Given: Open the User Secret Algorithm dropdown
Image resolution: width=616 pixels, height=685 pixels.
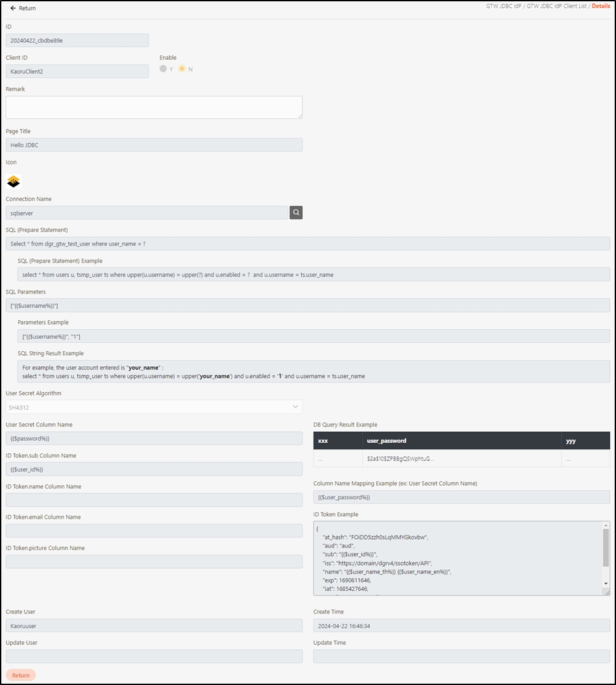Looking at the screenshot, I should tap(154, 407).
